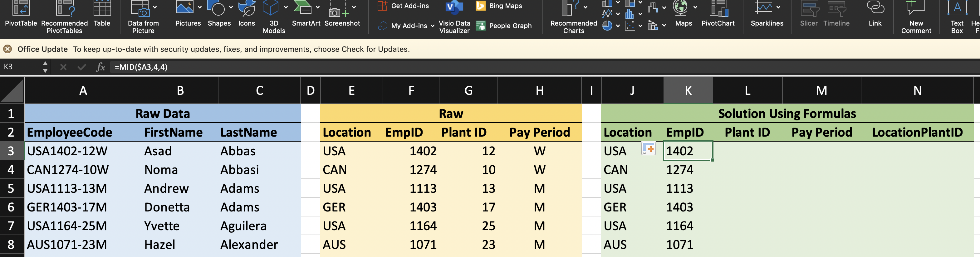Click Get Add-ins button
The width and height of the screenshot is (980, 257).
click(x=403, y=6)
